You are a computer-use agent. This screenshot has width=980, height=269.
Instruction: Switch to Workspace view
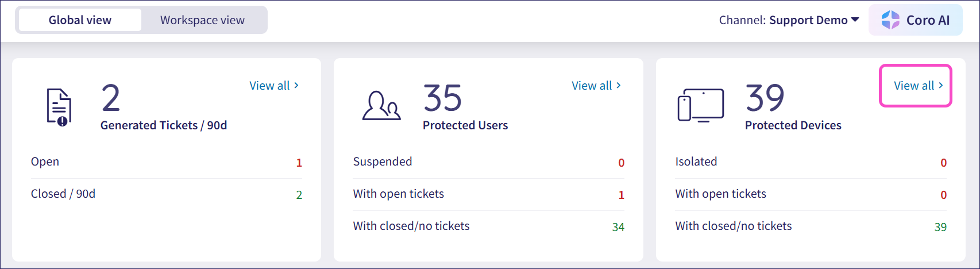(x=202, y=20)
